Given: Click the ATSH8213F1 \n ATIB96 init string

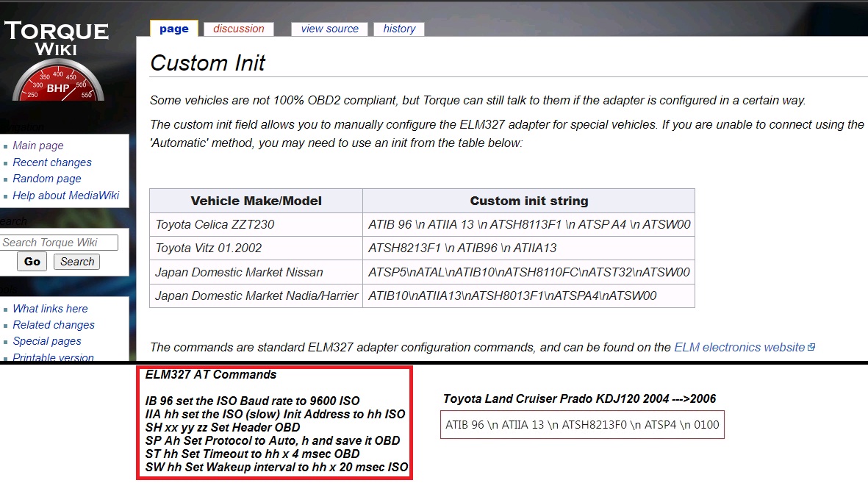Looking at the screenshot, I should point(528,248).
